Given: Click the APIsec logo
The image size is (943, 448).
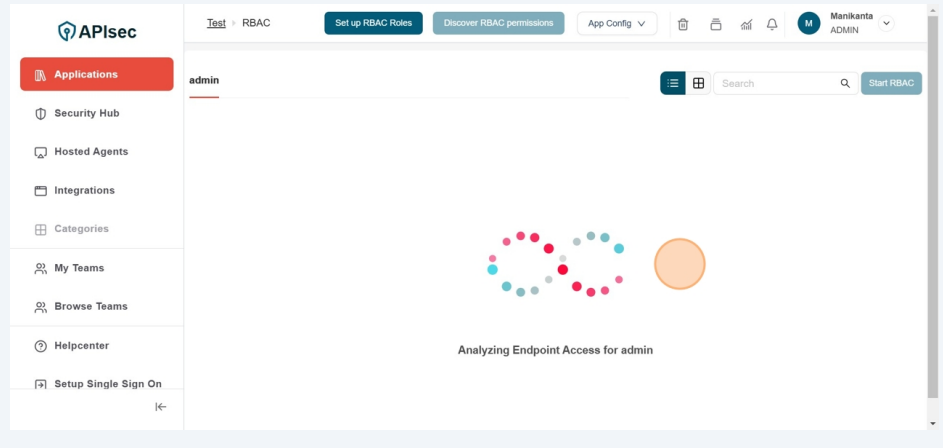Looking at the screenshot, I should (x=97, y=31).
